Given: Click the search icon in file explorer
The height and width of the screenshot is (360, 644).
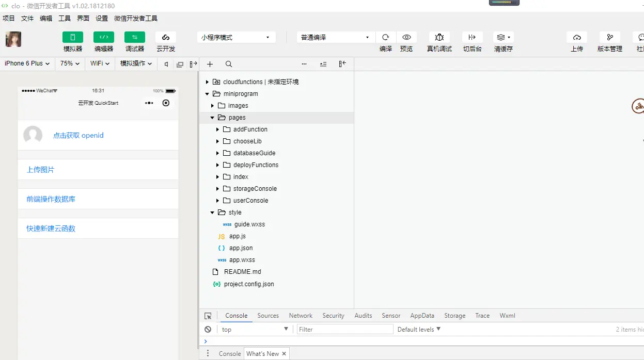Looking at the screenshot, I should click(229, 64).
